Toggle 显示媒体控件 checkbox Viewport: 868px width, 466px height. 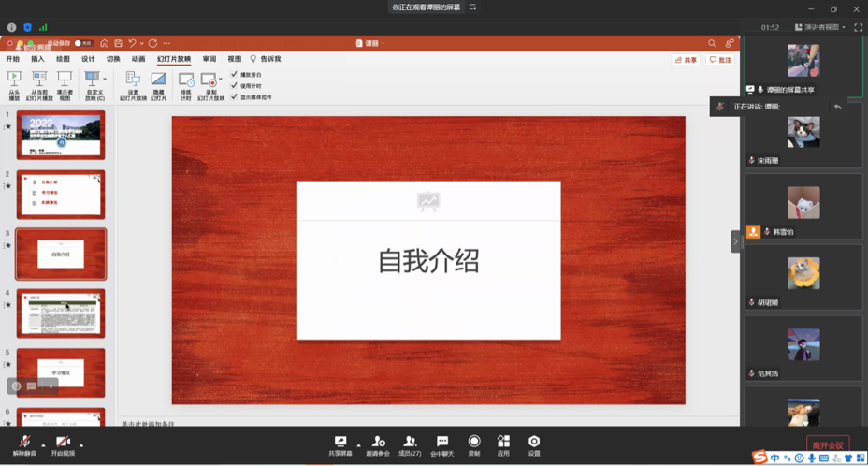234,97
